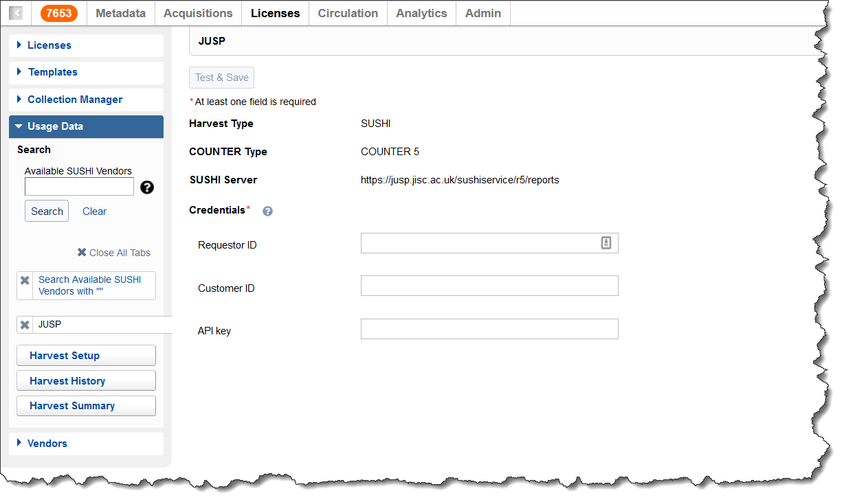This screenshot has height=504, width=844.
Task: Open the Metadata tab
Action: point(120,13)
